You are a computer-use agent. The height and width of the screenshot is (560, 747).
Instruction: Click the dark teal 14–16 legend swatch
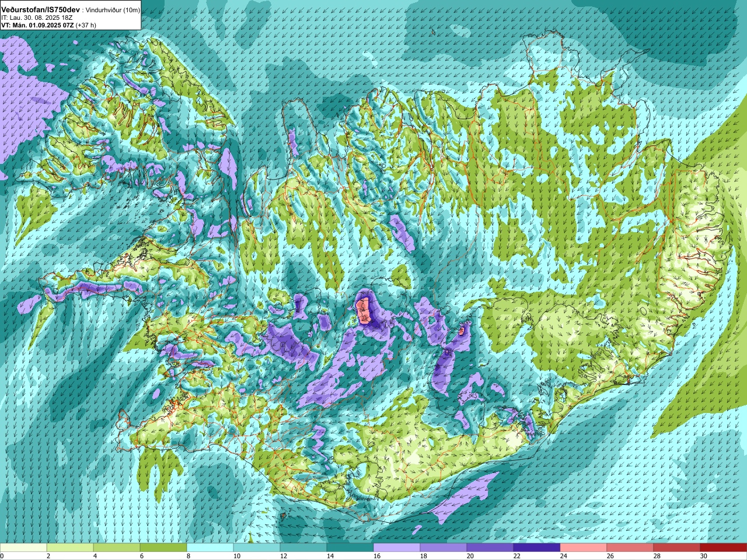tap(350, 548)
